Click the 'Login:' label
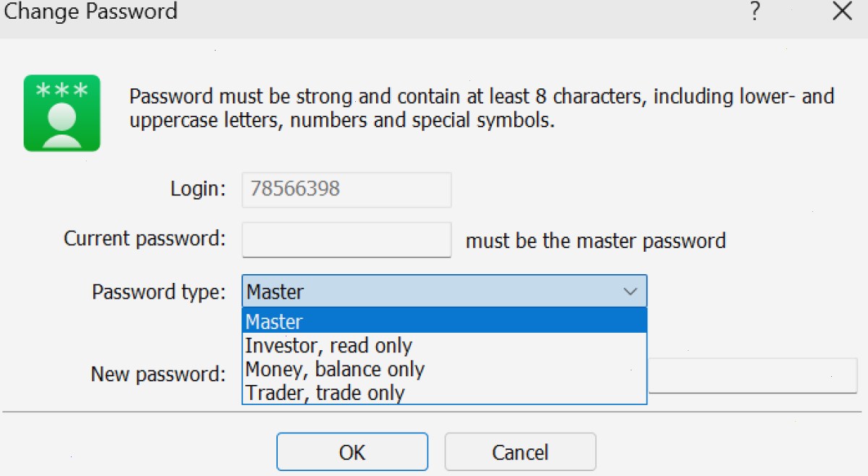Screen dimensions: 868x476 tap(198, 189)
